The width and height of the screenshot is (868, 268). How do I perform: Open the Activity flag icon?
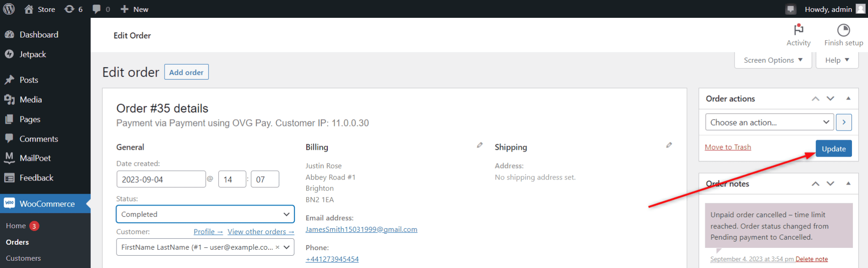pyautogui.click(x=798, y=30)
